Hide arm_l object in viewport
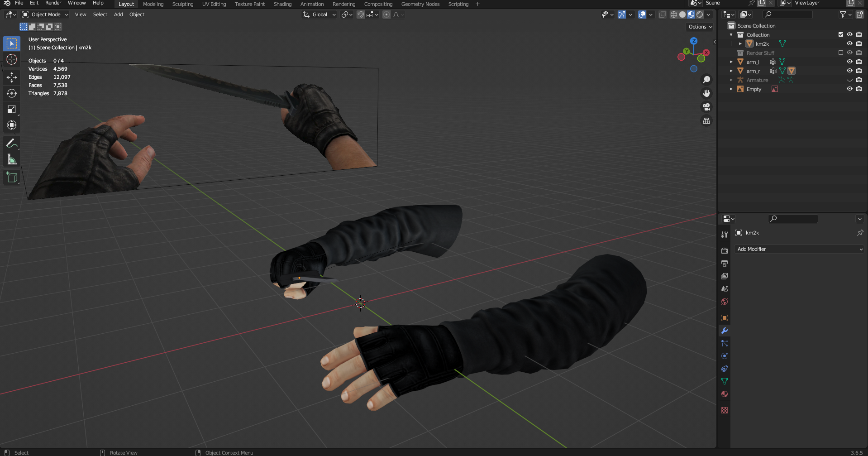The height and width of the screenshot is (456, 868). tap(849, 62)
